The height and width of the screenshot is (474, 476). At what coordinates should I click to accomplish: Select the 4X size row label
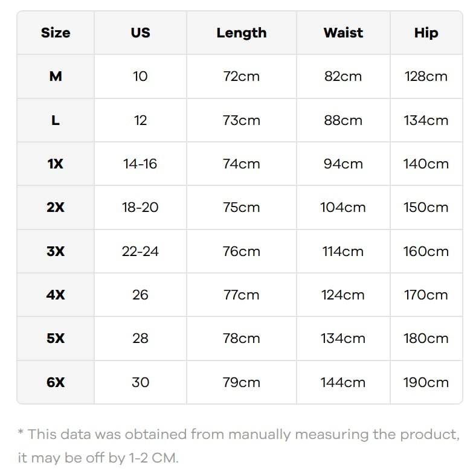tap(56, 295)
